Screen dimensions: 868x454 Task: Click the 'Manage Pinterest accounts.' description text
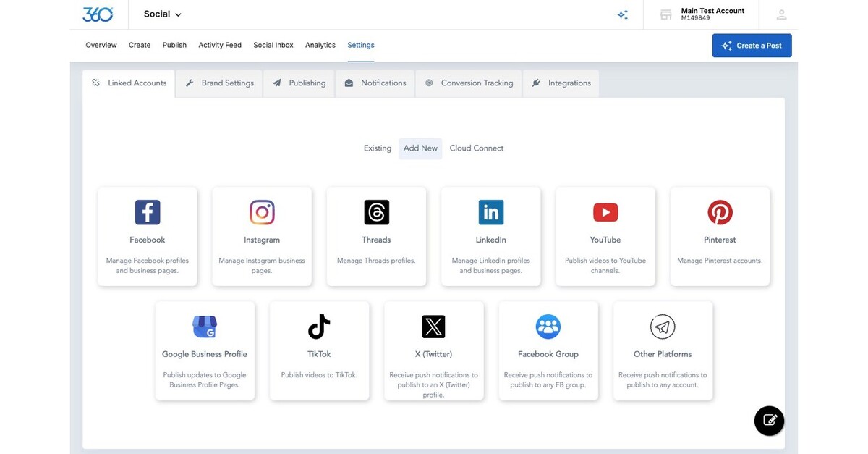pos(720,261)
